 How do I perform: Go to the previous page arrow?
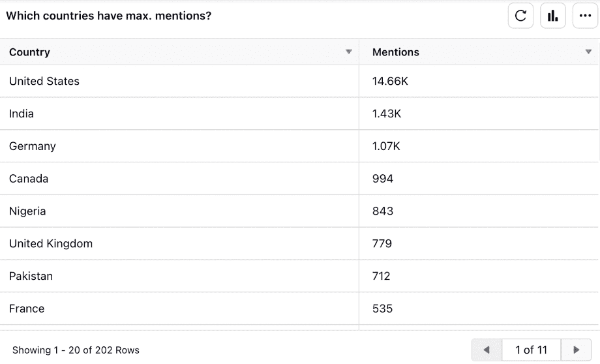(487, 350)
